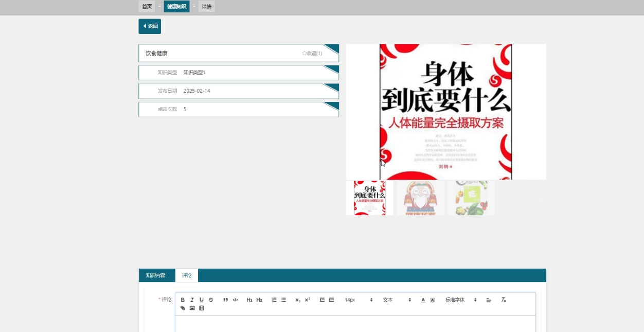Open the 标准字体 font family dropdown

(455, 300)
